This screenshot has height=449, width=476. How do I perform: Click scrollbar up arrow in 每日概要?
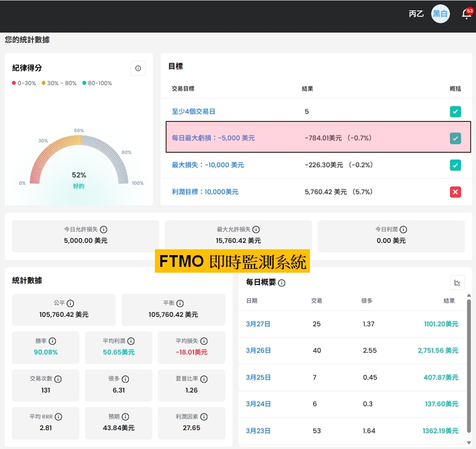469,296
